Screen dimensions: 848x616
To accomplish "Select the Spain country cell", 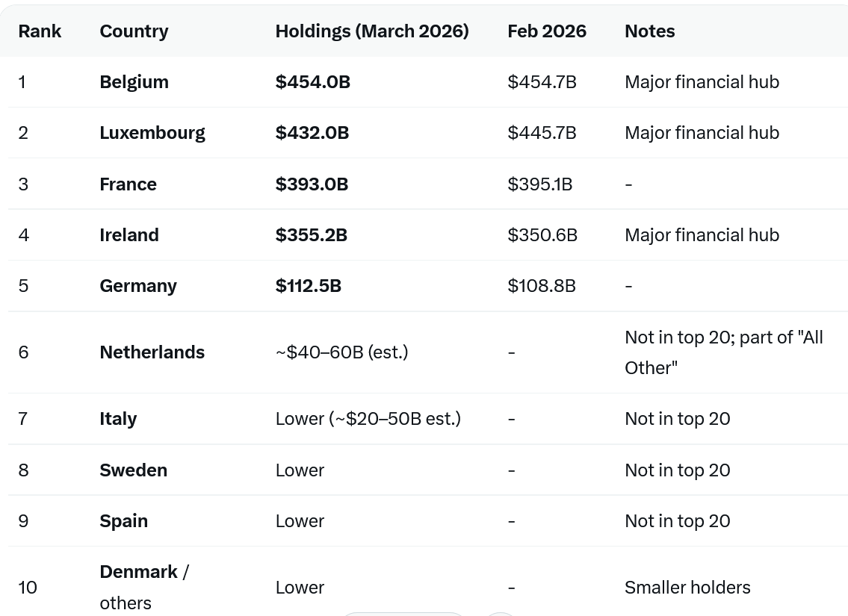I will click(124, 521).
